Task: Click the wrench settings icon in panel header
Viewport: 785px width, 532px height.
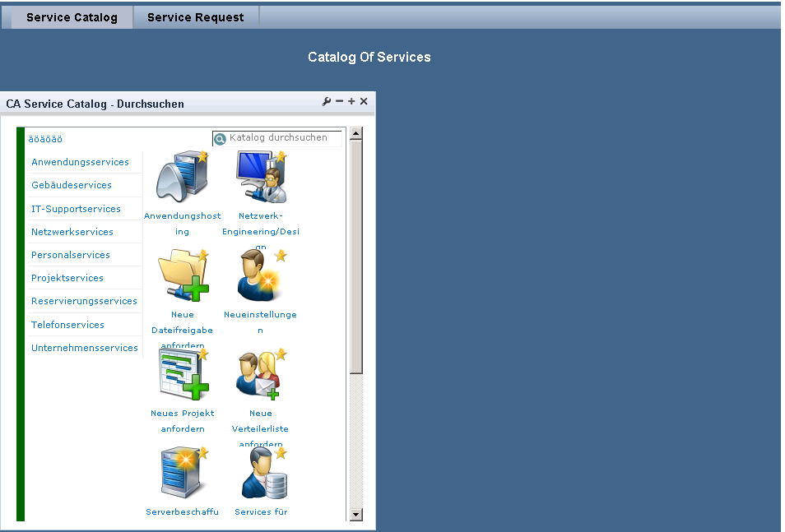Action: [327, 102]
